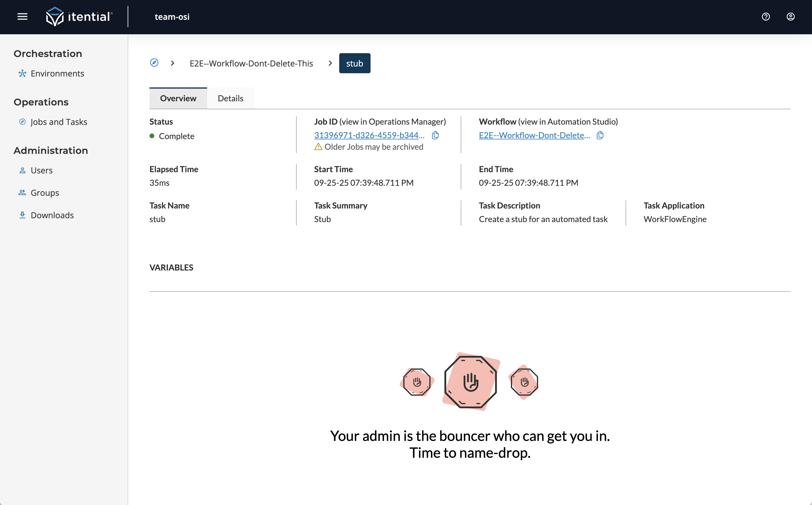
Task: Copy the Job ID to clipboard
Action: coord(436,135)
